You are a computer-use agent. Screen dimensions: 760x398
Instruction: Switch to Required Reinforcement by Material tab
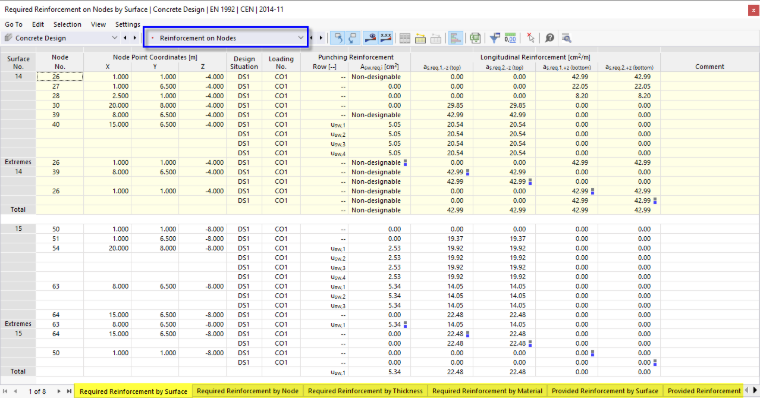(x=487, y=391)
